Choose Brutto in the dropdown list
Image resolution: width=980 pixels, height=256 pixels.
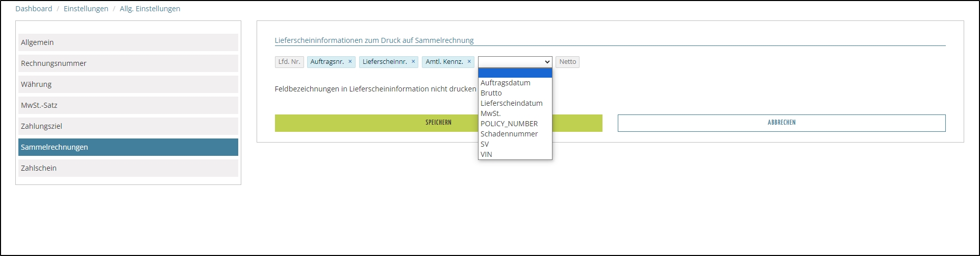point(491,93)
